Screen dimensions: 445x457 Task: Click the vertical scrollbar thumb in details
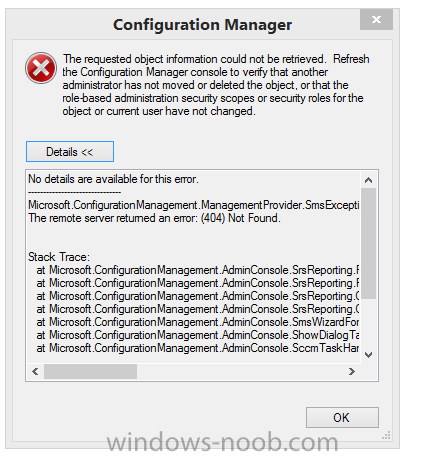pyautogui.click(x=368, y=243)
